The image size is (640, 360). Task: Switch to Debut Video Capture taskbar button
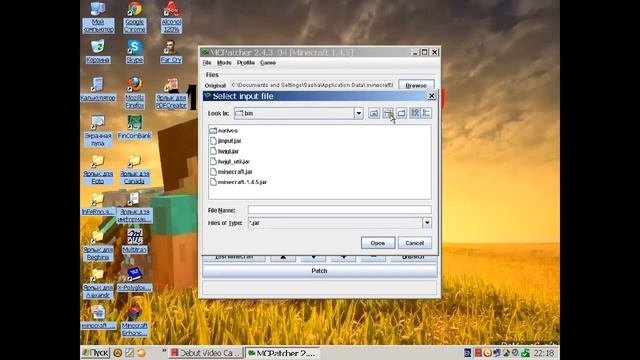pyautogui.click(x=207, y=353)
